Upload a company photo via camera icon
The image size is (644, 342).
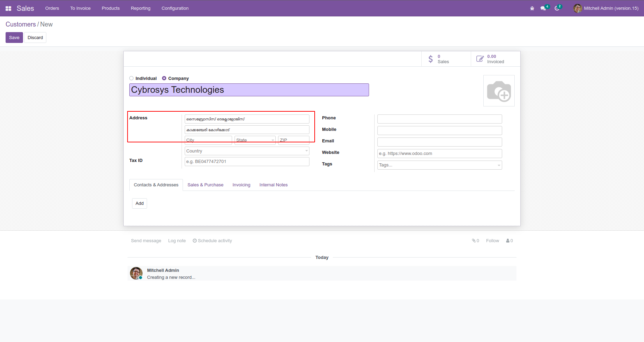tap(499, 91)
